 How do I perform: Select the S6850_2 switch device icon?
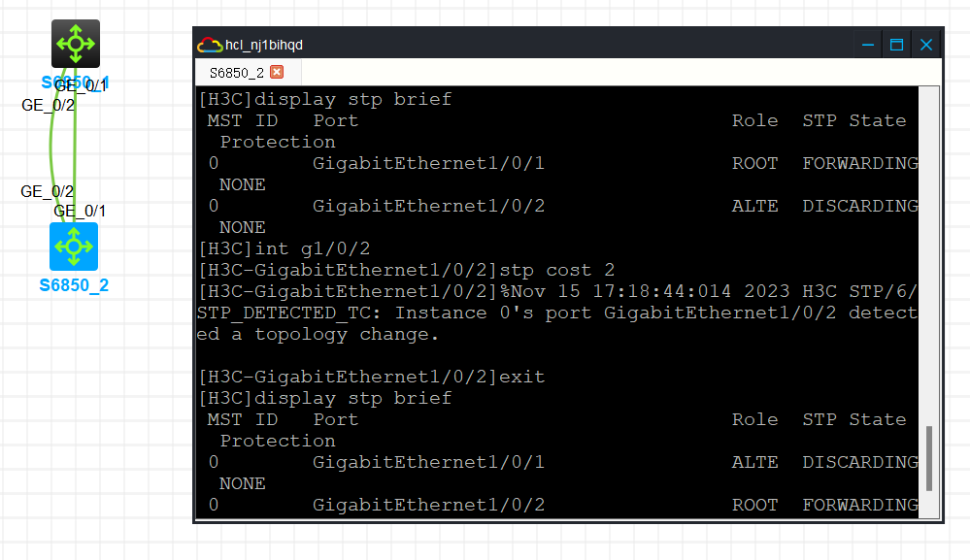point(74,247)
